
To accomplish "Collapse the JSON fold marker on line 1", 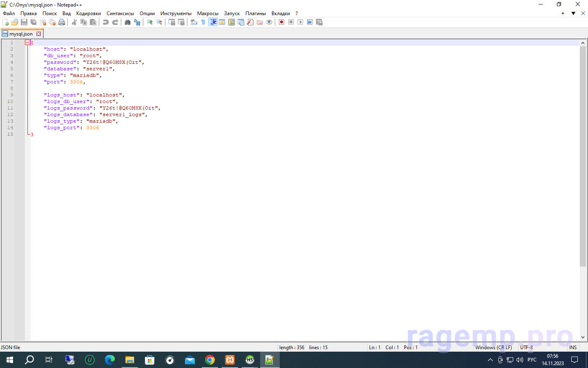I will (27, 43).
